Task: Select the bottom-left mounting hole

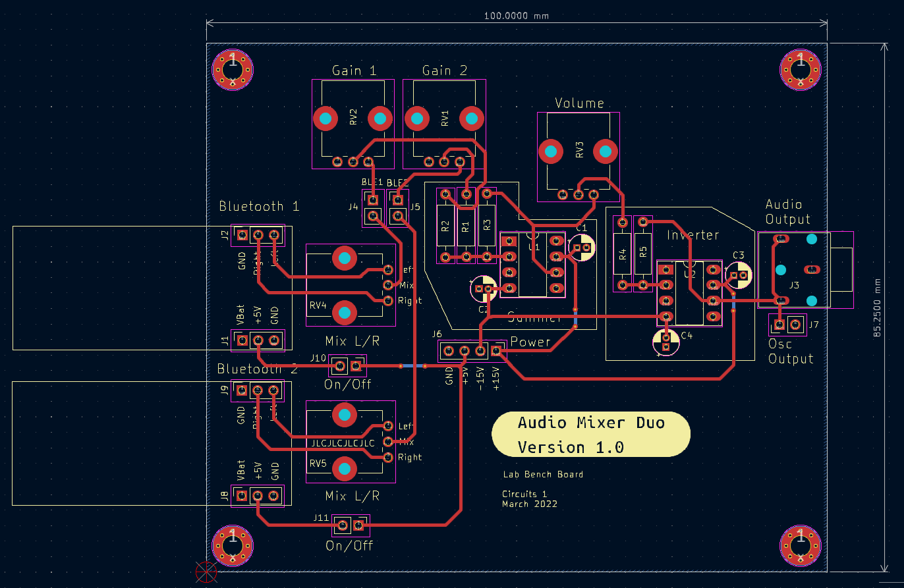Action: [233, 546]
